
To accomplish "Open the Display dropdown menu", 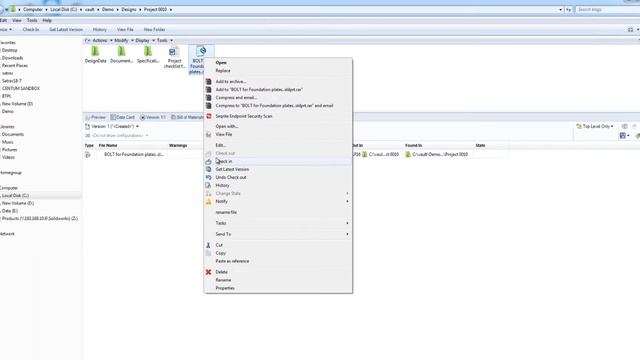I will point(145,40).
